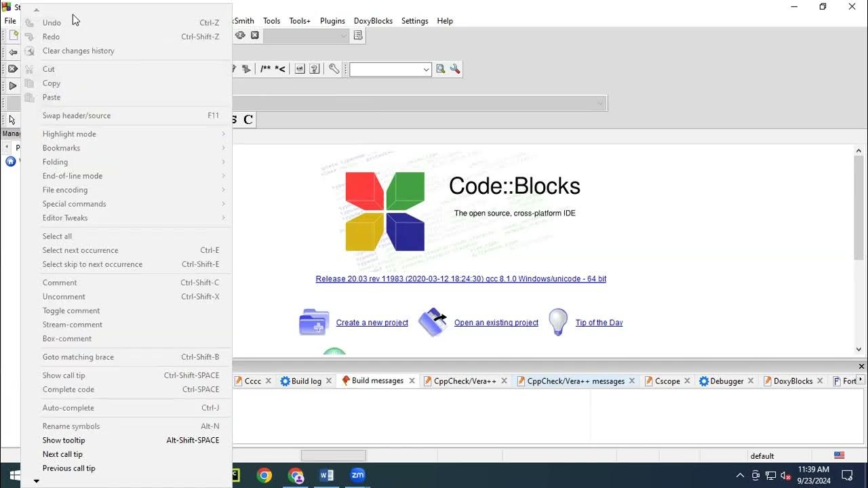This screenshot has width=868, height=488.
Task: Close the Build messages tab
Action: click(x=412, y=381)
